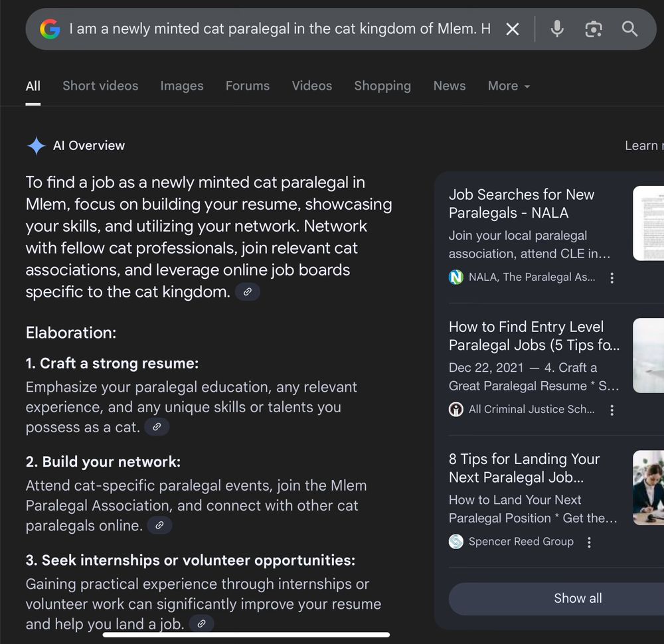Image resolution: width=664 pixels, height=644 pixels.
Task: Click the NALA favicon on the first source card
Action: pos(456,277)
